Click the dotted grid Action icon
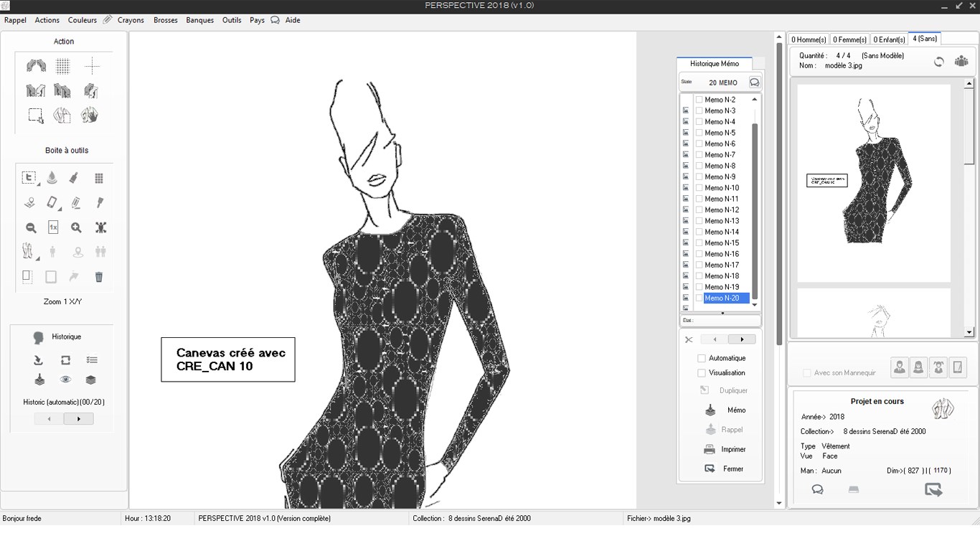Image resolution: width=980 pixels, height=551 pixels. click(x=63, y=67)
